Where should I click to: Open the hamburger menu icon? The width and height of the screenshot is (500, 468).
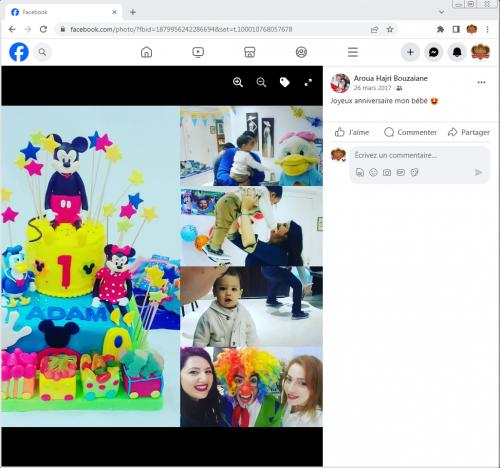(353, 52)
